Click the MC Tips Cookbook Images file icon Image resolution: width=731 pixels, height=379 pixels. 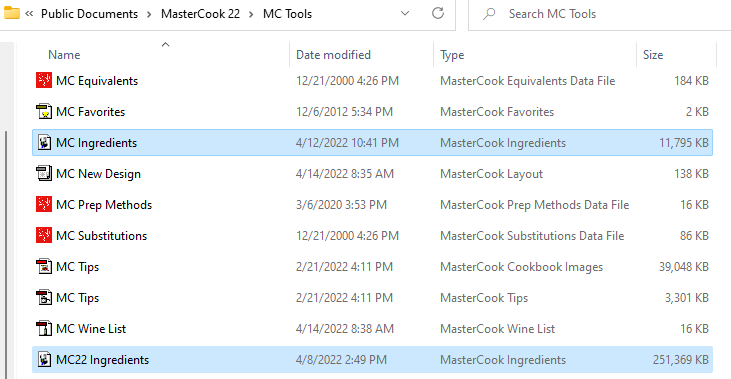44,266
